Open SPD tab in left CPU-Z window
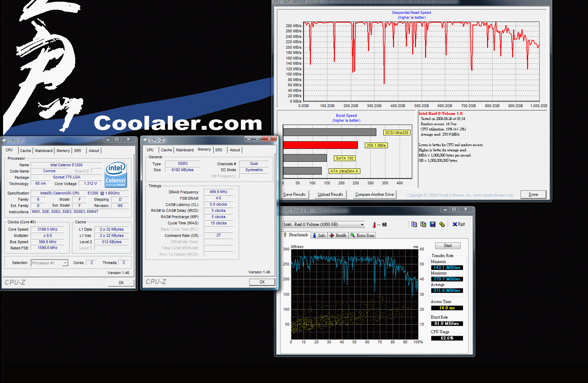Image resolution: width=588 pixels, height=383 pixels. 78,151
